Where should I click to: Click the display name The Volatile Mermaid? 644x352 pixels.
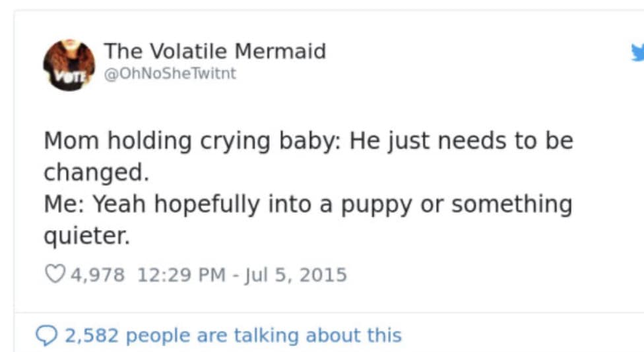(x=214, y=51)
